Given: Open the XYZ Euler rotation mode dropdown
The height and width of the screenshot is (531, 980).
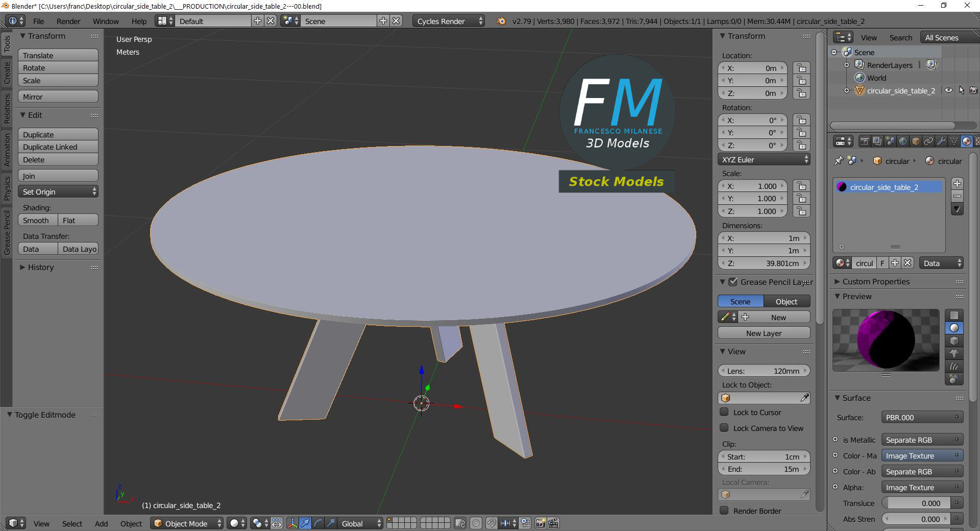Looking at the screenshot, I should click(764, 159).
